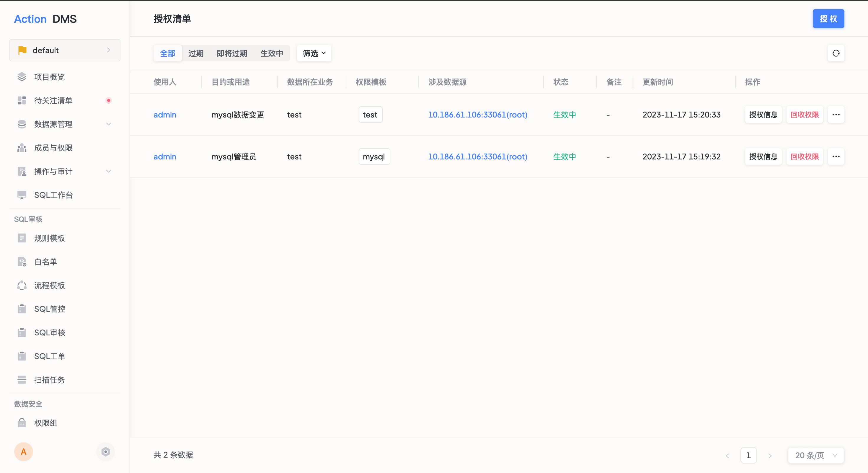Image resolution: width=868 pixels, height=473 pixels.
Task: Open data source link in mysql管理员 row
Action: pyautogui.click(x=477, y=157)
